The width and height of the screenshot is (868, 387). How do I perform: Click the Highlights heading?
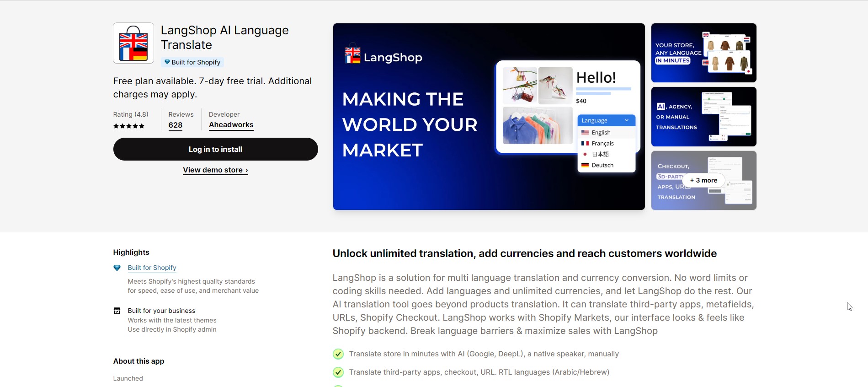coord(131,253)
